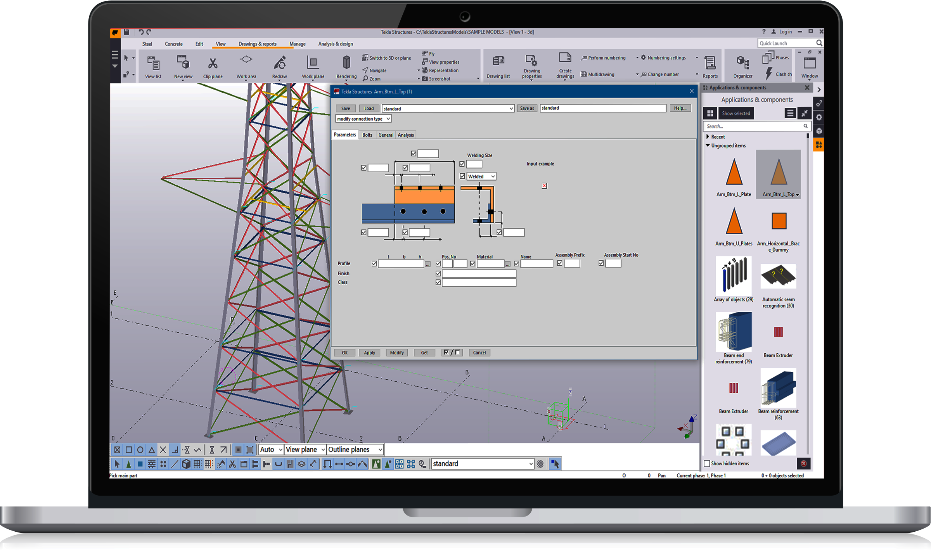Click Switch to 3D or plane

[x=386, y=58]
